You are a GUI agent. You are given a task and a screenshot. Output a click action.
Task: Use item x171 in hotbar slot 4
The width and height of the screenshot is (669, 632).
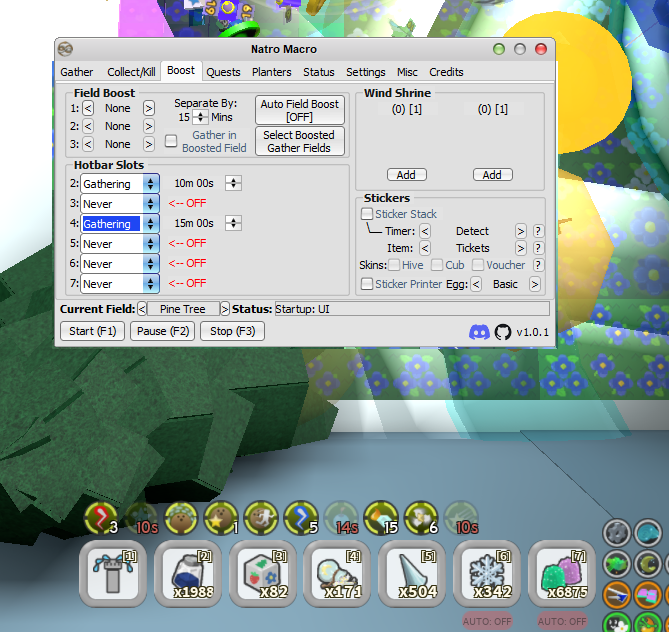tap(337, 574)
